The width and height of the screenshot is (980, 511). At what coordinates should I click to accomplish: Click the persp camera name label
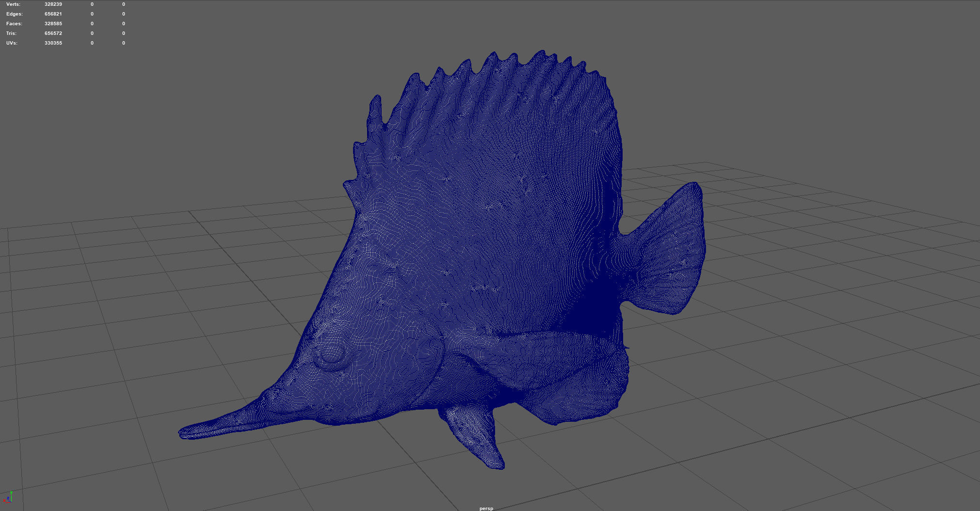pyautogui.click(x=486, y=508)
